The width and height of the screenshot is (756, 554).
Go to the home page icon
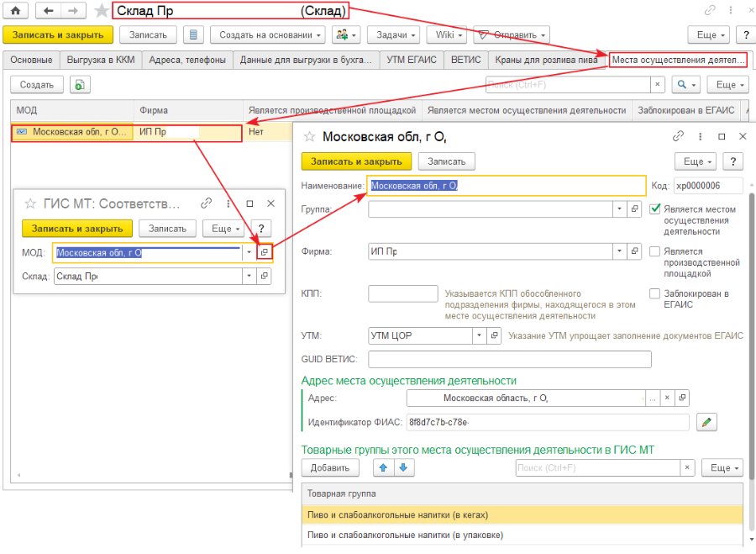(15, 11)
